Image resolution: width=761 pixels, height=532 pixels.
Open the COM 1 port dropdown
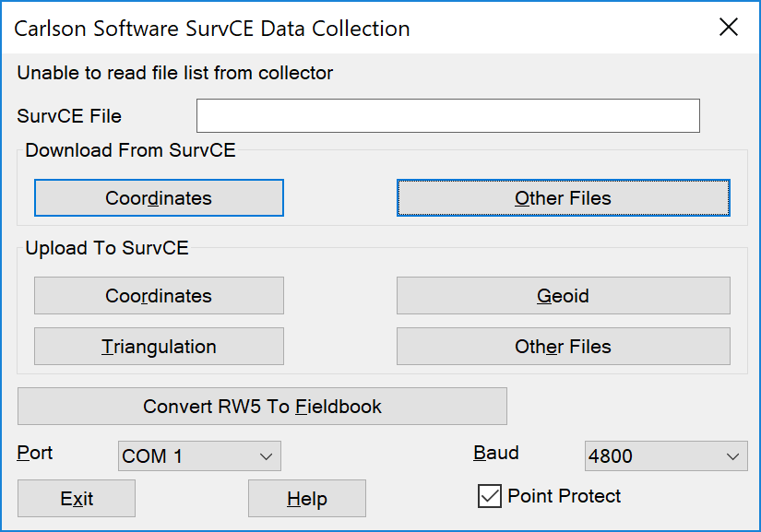point(199,456)
